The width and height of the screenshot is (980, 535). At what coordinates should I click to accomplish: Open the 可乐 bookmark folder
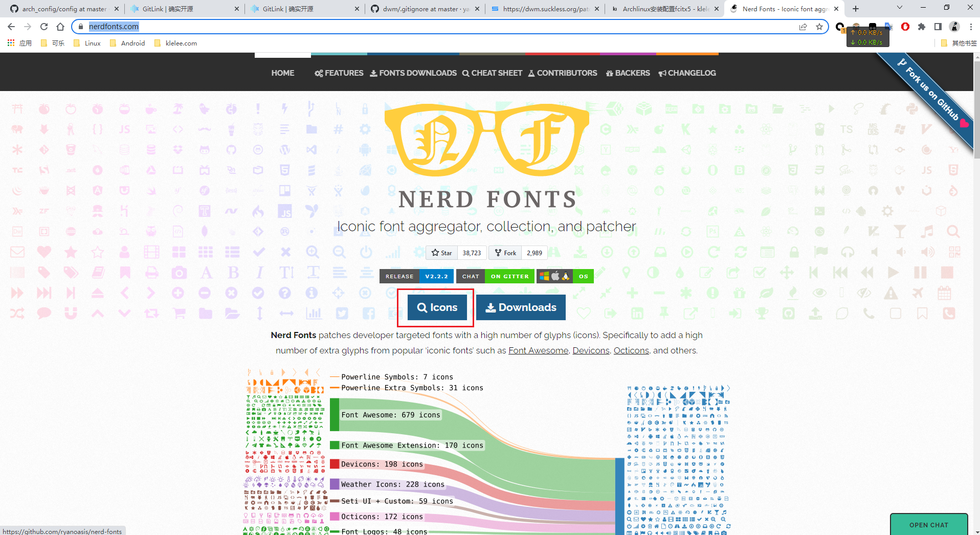(53, 43)
